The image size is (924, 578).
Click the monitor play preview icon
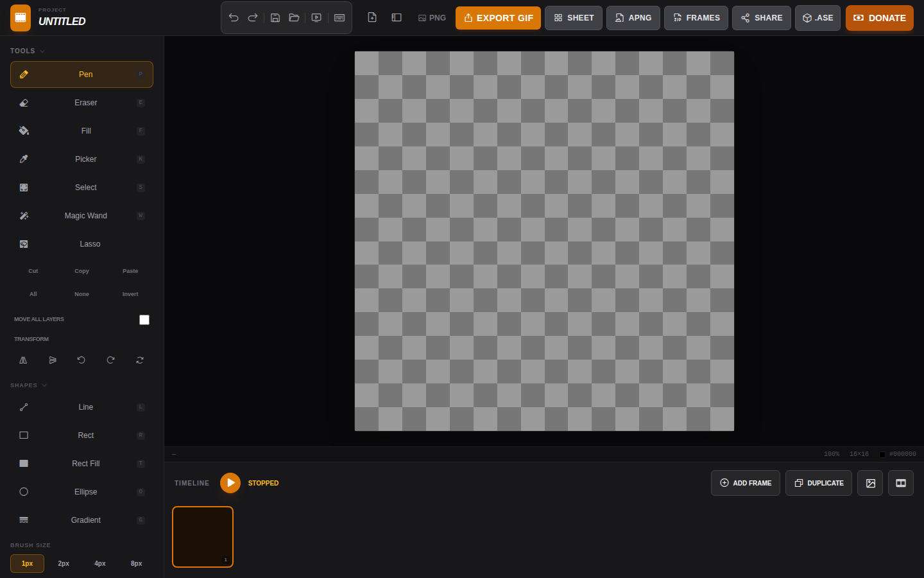click(x=316, y=18)
